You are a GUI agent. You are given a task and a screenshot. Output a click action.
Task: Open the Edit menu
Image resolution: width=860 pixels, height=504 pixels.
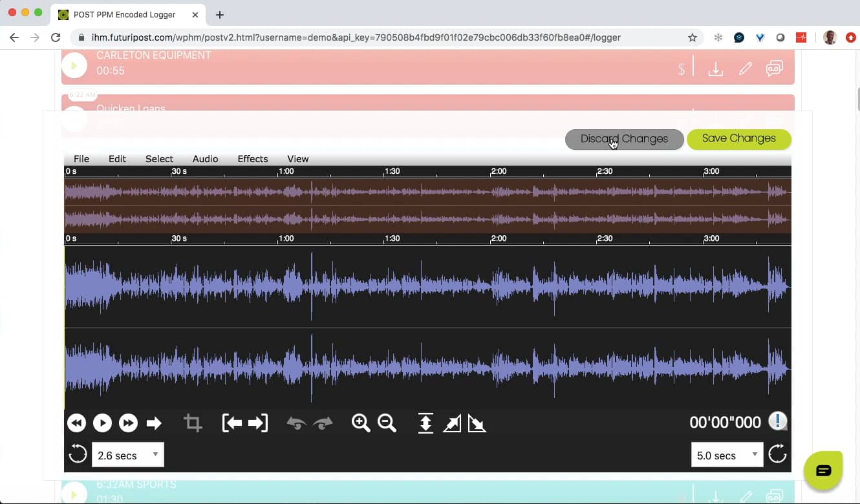(x=117, y=159)
